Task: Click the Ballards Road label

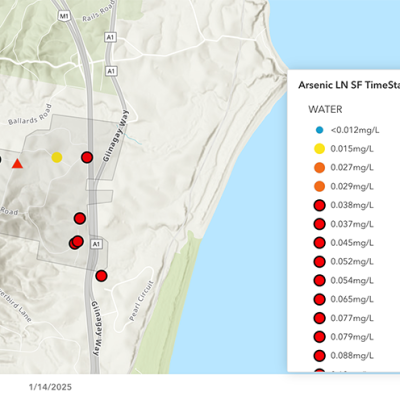Action: 30,115
